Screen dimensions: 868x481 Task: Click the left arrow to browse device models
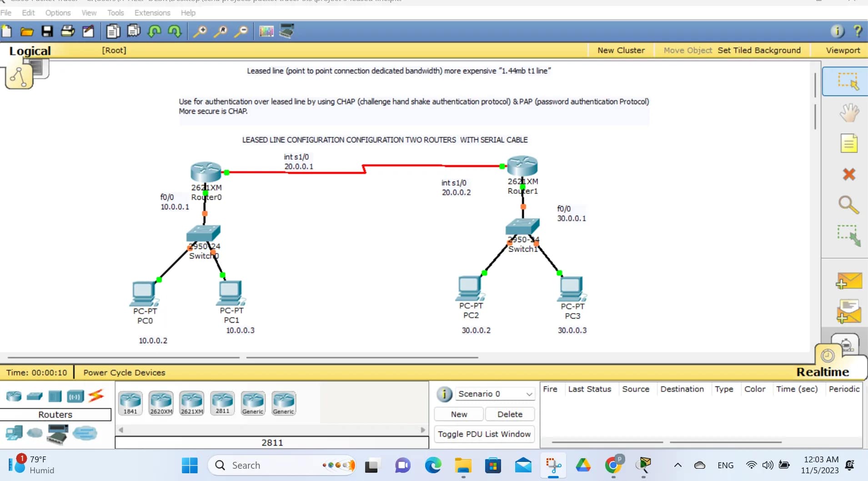(x=120, y=429)
